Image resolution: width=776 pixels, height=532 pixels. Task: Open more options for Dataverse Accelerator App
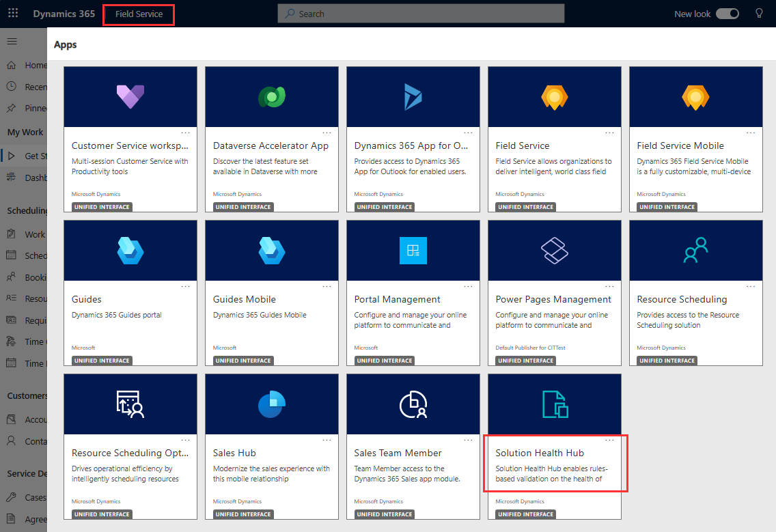click(327, 132)
